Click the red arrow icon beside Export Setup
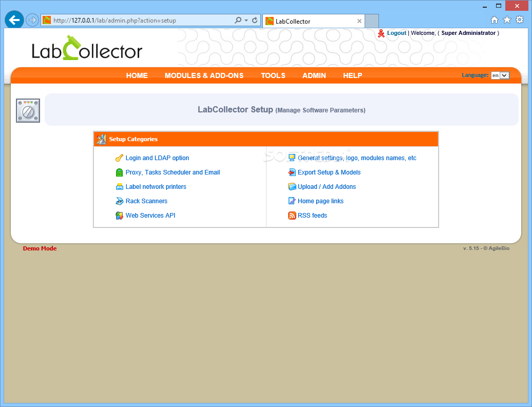532x407 pixels. point(292,172)
